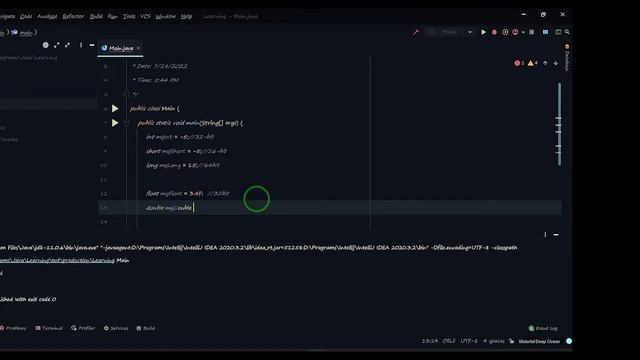The height and width of the screenshot is (360, 640).
Task: Open the Event Log
Action: click(x=543, y=328)
